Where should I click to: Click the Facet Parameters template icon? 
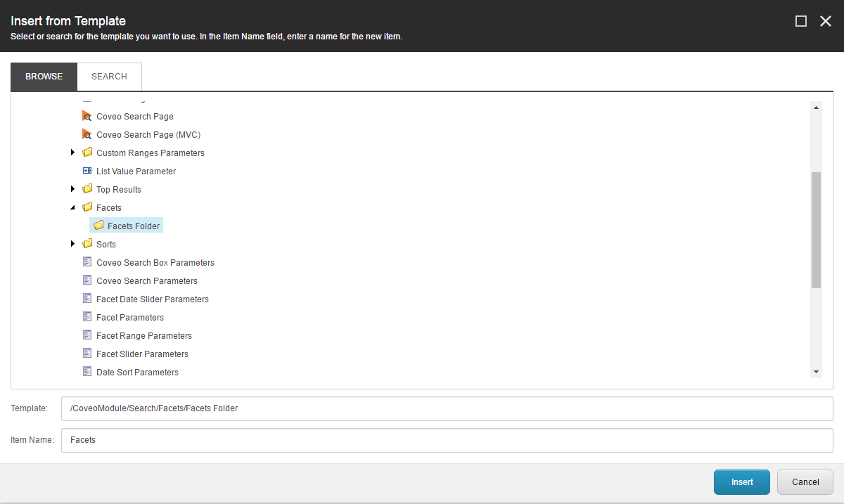pyautogui.click(x=87, y=317)
